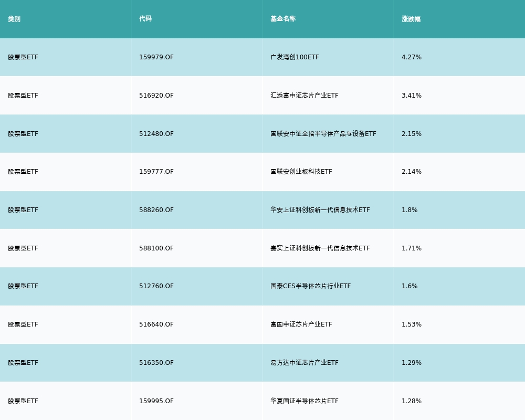525x420 pixels.
Task: Click the 涨跌幅 column header
Action: click(411, 19)
